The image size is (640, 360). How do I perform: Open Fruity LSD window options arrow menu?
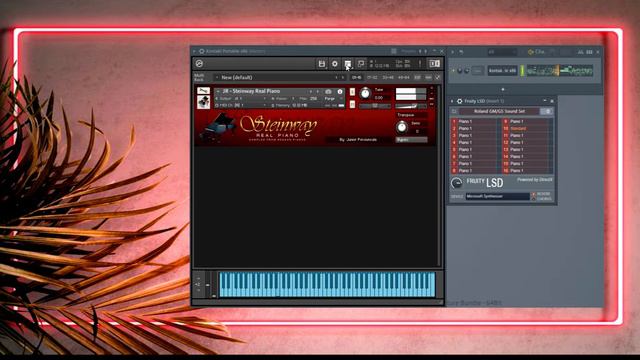tap(452, 101)
